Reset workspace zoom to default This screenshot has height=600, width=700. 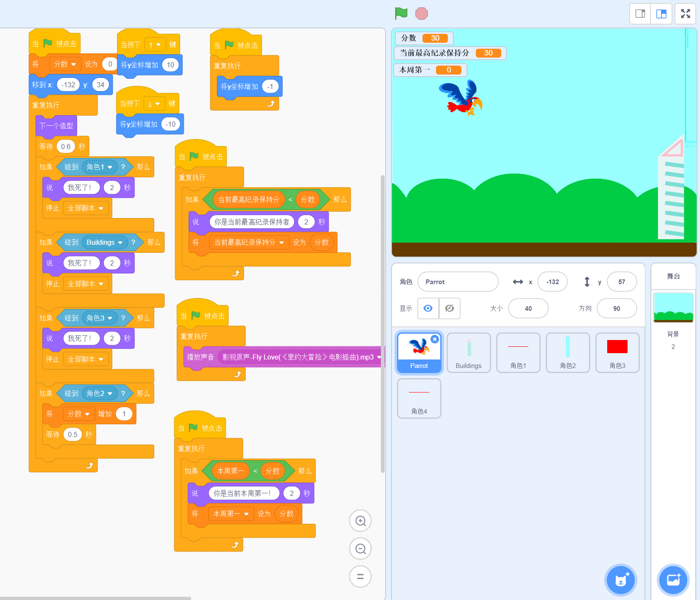[x=360, y=576]
